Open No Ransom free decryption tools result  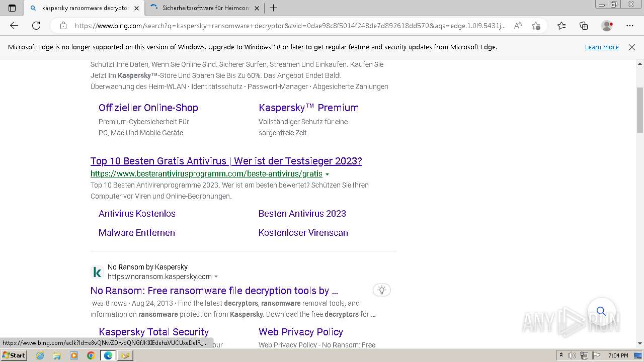pos(214,291)
